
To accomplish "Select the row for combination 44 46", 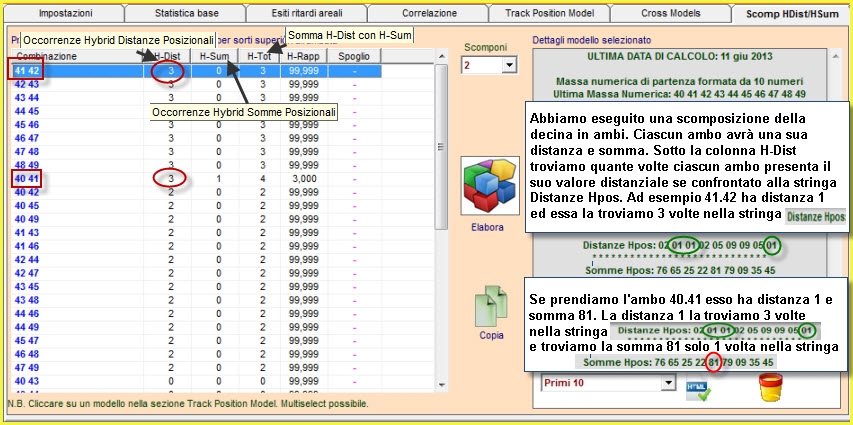I will [x=196, y=313].
